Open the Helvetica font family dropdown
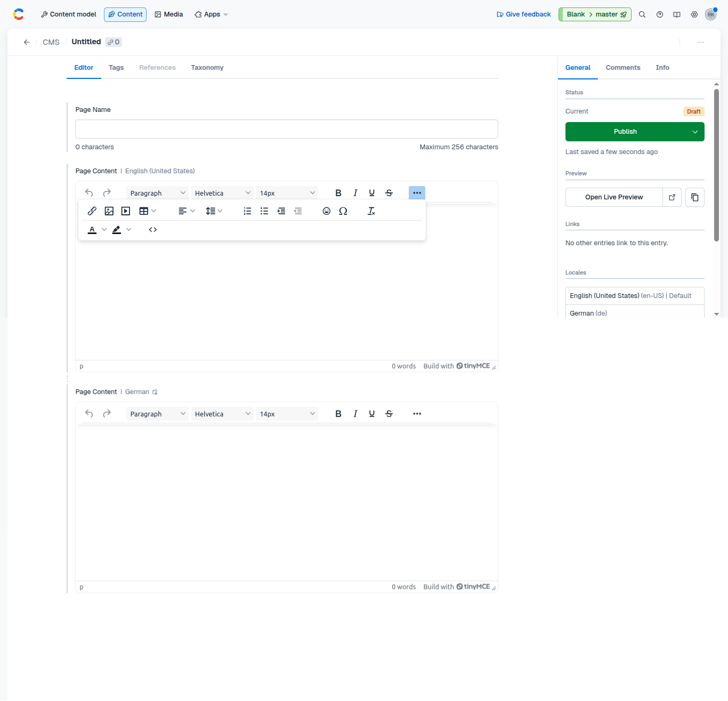The height and width of the screenshot is (701, 728). point(222,192)
